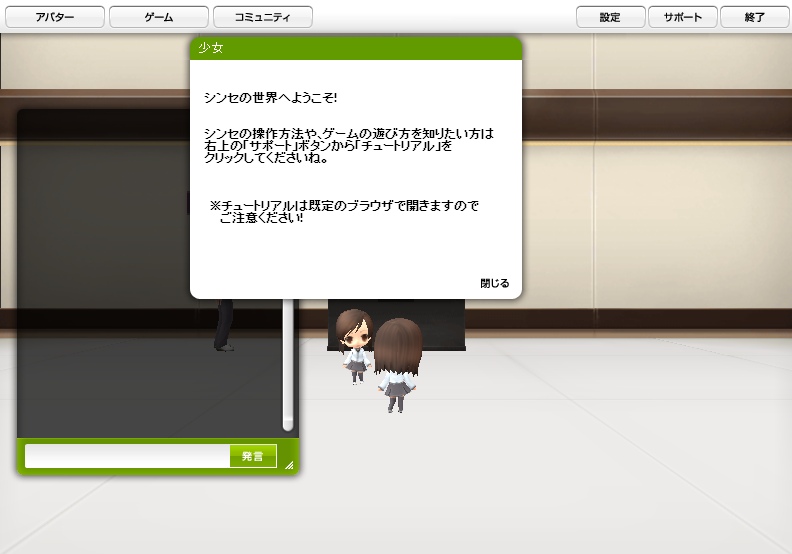Open the アバター menu
Image resolution: width=792 pixels, height=554 pixels.
[x=55, y=17]
